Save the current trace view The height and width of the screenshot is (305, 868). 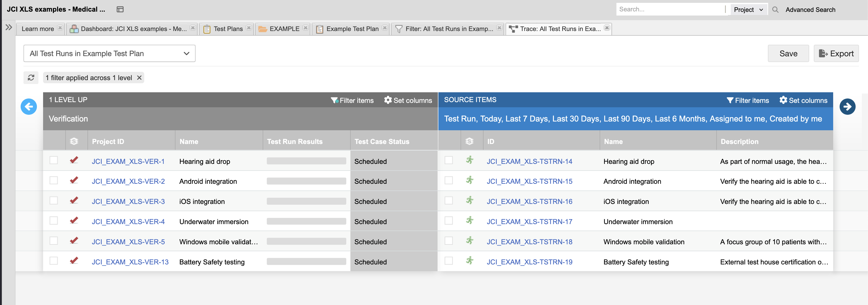(788, 53)
